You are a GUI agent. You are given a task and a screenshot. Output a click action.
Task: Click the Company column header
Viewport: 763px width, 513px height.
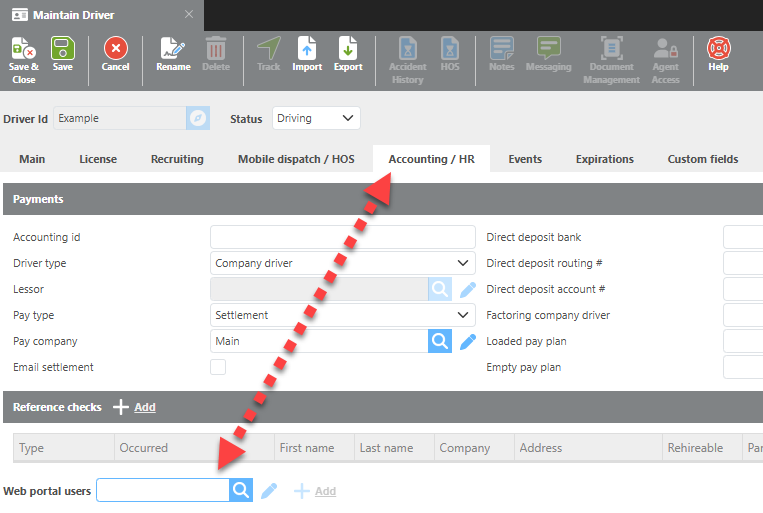(x=474, y=447)
